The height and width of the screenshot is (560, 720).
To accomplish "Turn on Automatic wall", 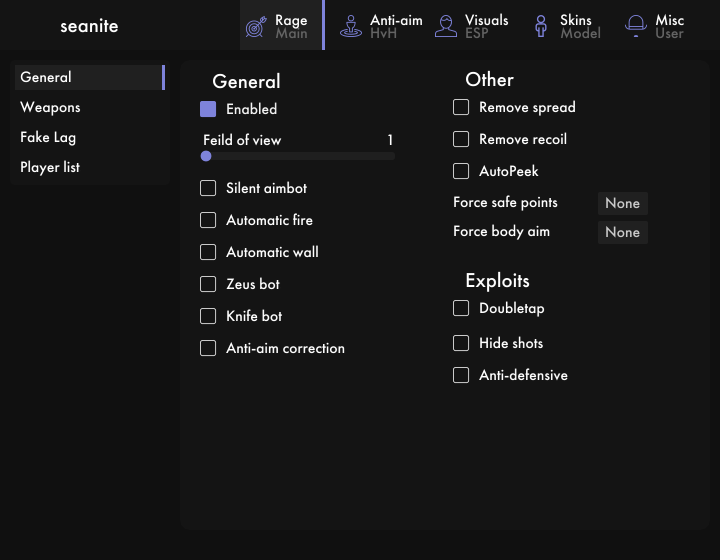I will tap(208, 252).
